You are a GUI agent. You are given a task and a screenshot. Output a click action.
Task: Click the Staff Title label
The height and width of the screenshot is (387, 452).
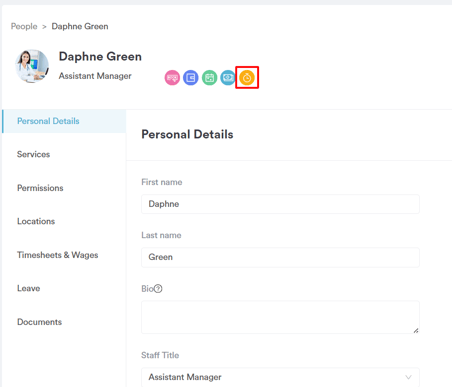click(160, 355)
